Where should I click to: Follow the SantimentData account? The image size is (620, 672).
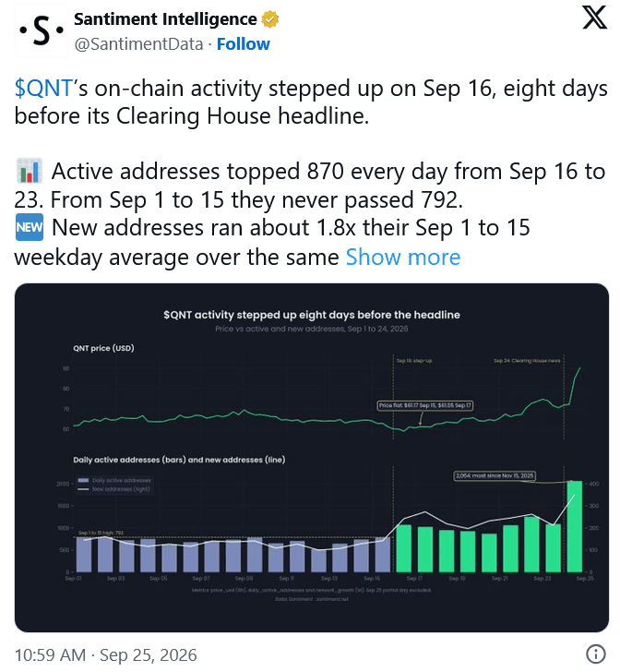coord(243,44)
